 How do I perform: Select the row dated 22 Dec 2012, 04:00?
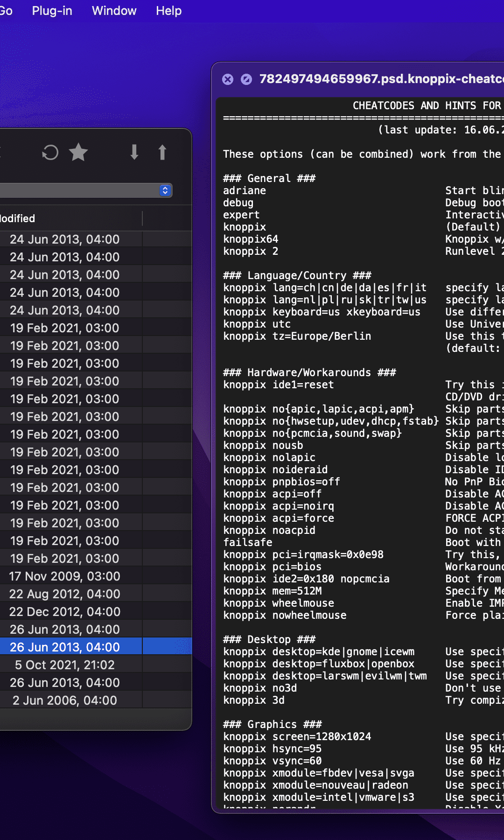[96, 612]
